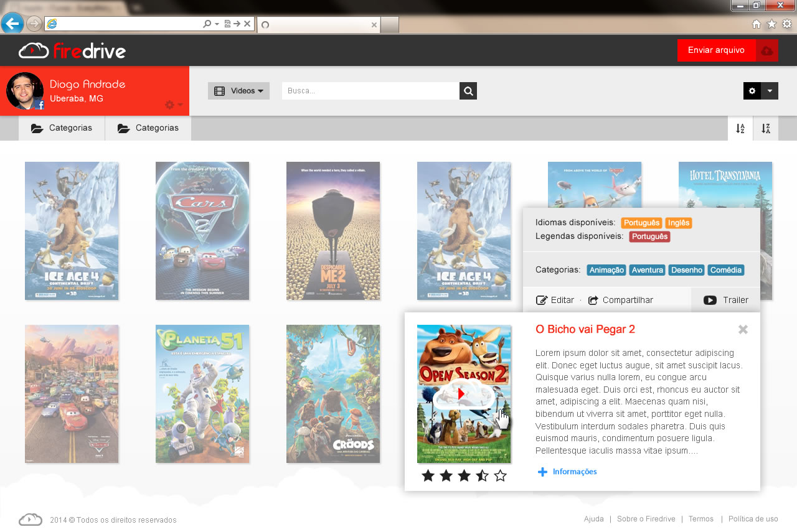The image size is (797, 532).
Task: Expand more details with Informações link
Action: [567, 472]
